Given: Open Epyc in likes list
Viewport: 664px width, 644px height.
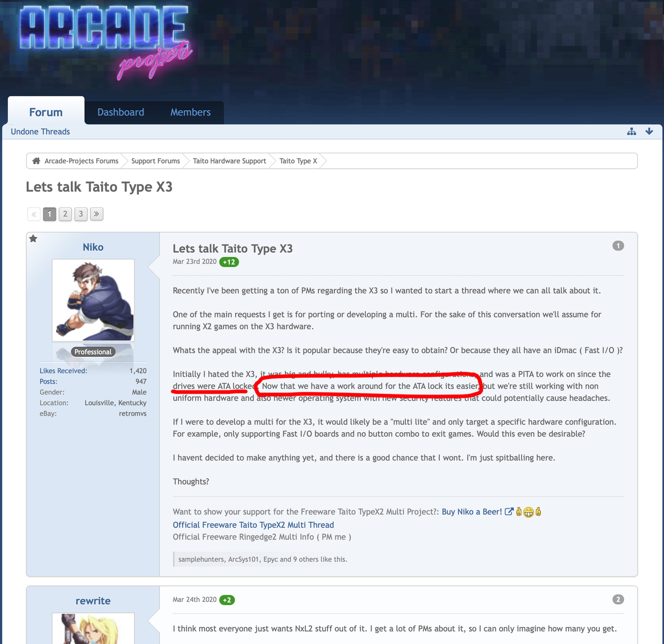Looking at the screenshot, I should 270,559.
